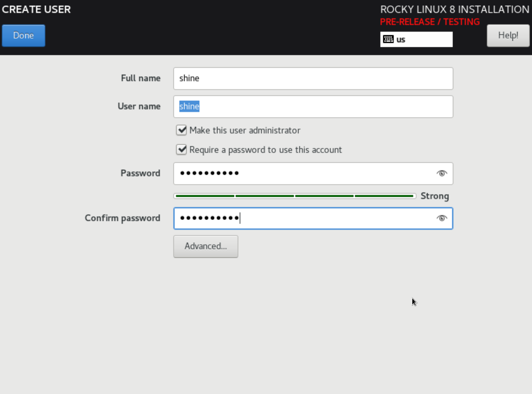Click the Full name label
This screenshot has height=394, width=532.
(x=140, y=78)
